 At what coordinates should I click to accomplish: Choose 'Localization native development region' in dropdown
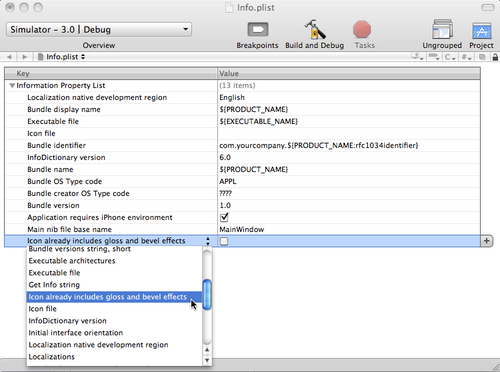pos(114,345)
